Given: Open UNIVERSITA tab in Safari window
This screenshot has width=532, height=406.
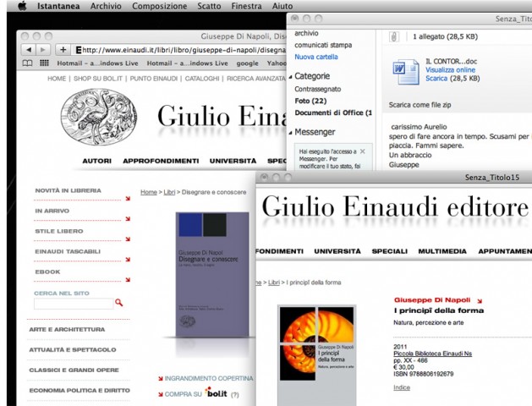Looking at the screenshot, I should point(233,161).
